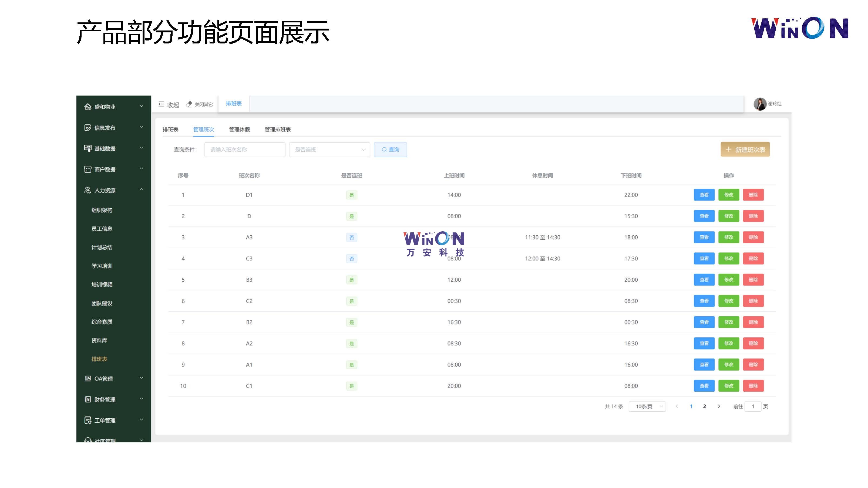
Task: Go to next page arrow
Action: [x=719, y=406]
